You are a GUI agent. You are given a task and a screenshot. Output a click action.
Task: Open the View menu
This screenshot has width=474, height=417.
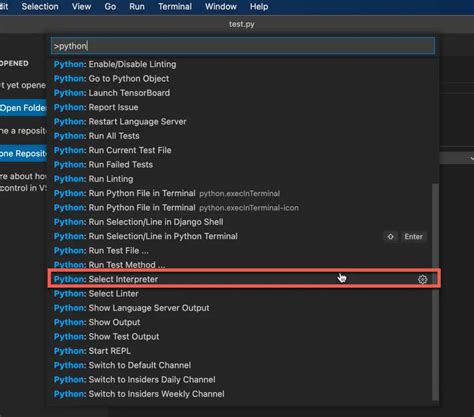[x=81, y=7]
